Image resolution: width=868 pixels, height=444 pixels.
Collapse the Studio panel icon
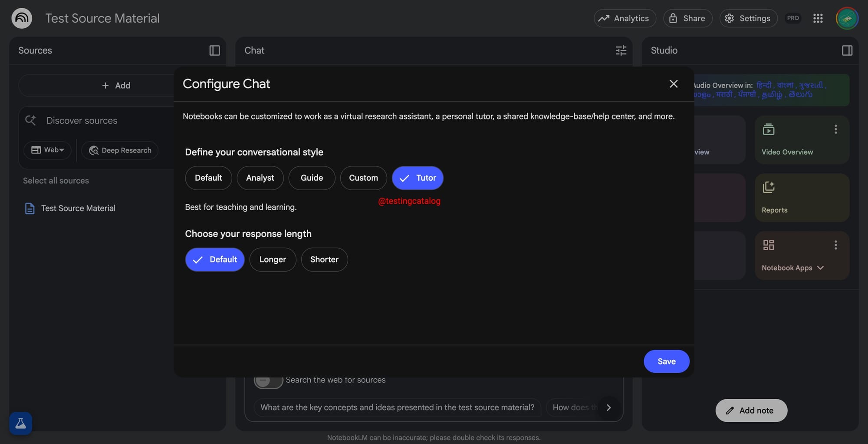tap(847, 50)
